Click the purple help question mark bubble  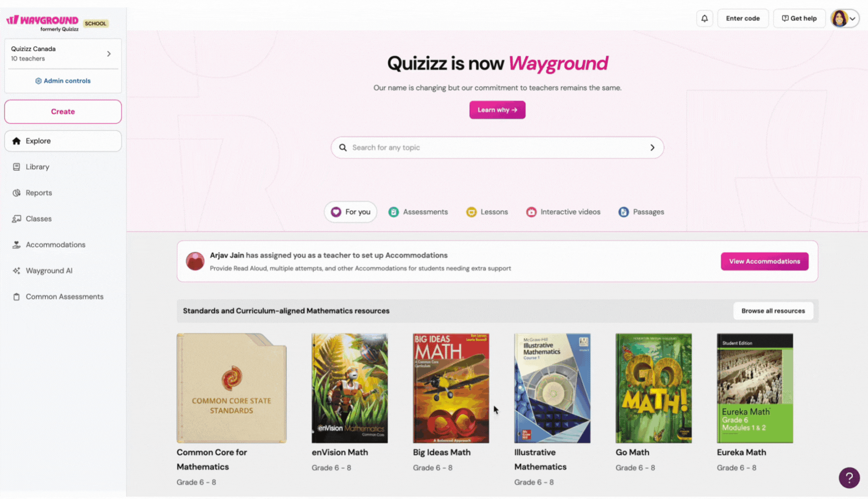(x=849, y=477)
